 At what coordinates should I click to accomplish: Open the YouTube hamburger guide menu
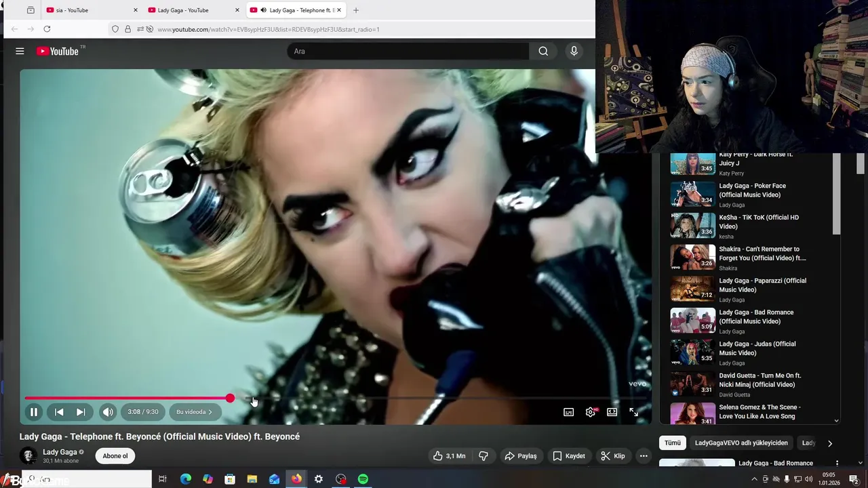coord(20,51)
